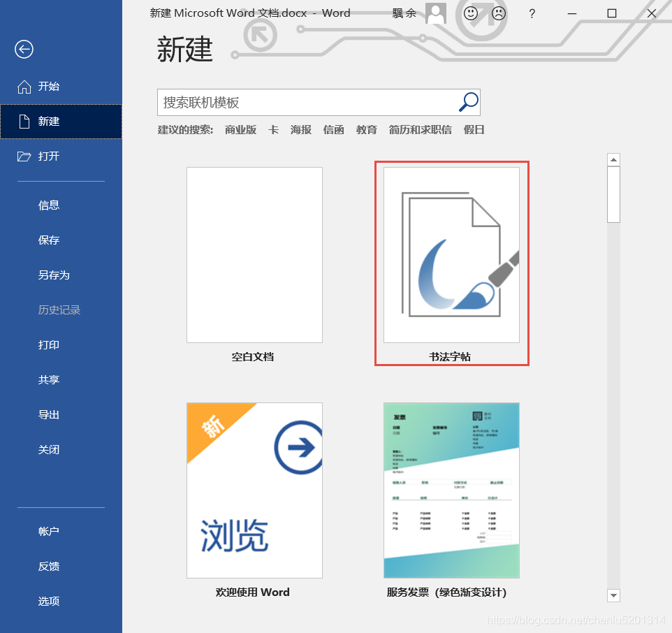Search suggested term 信函
672x633 pixels.
333,130
